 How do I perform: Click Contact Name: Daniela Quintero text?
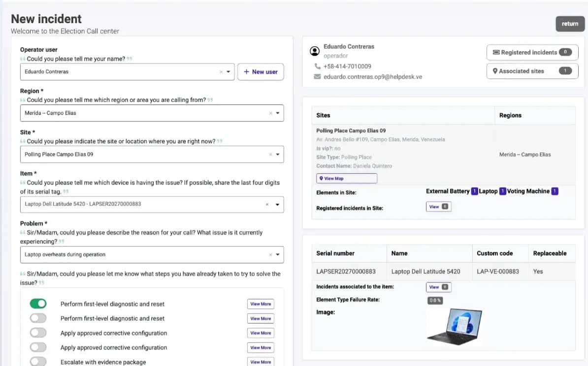354,166
